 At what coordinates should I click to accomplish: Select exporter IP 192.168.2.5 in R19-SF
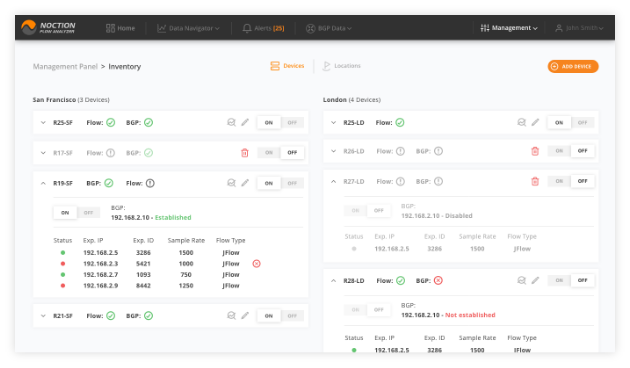click(100, 253)
